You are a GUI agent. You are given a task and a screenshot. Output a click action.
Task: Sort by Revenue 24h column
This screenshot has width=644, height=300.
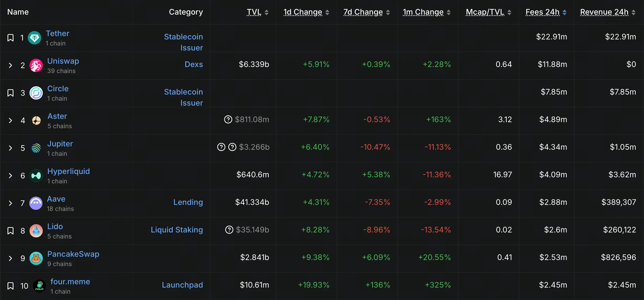click(x=604, y=12)
